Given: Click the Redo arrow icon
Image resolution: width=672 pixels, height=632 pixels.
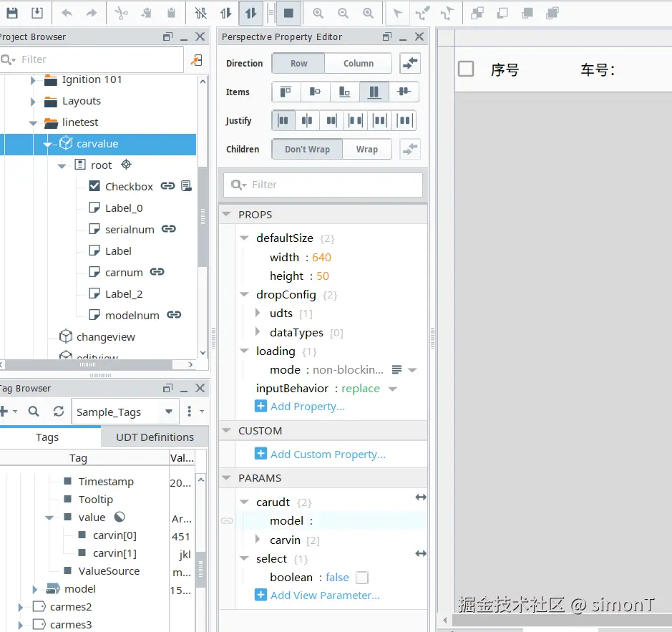Looking at the screenshot, I should [x=92, y=13].
